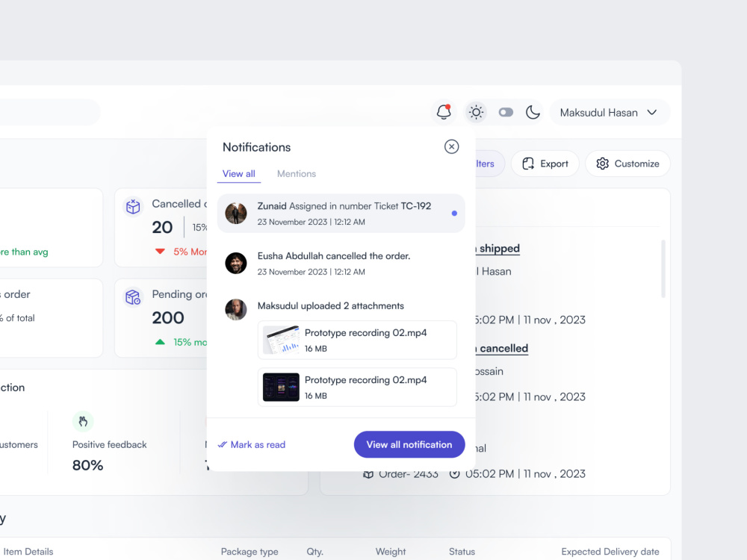Image resolution: width=747 pixels, height=560 pixels.
Task: Open the notifications bell icon
Action: pyautogui.click(x=444, y=113)
